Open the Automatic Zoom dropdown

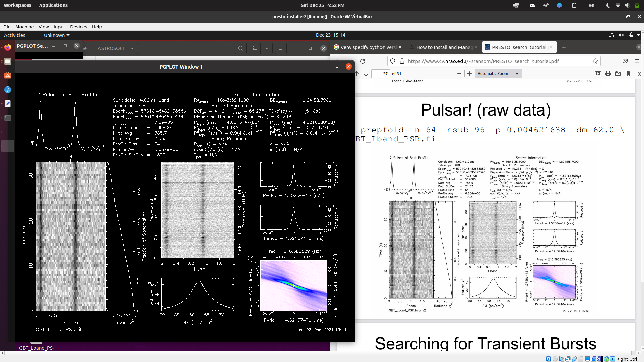(x=498, y=74)
